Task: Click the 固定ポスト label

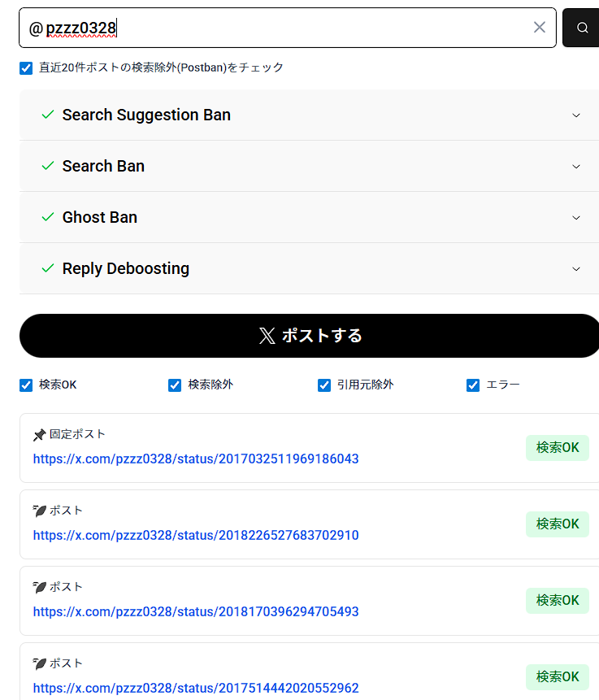Action: pyautogui.click(x=77, y=434)
